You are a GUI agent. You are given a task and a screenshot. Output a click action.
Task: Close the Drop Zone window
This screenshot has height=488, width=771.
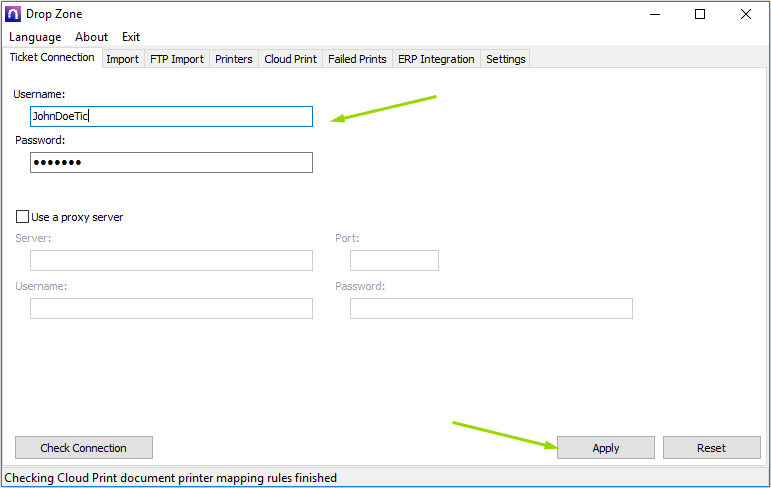[x=745, y=14]
